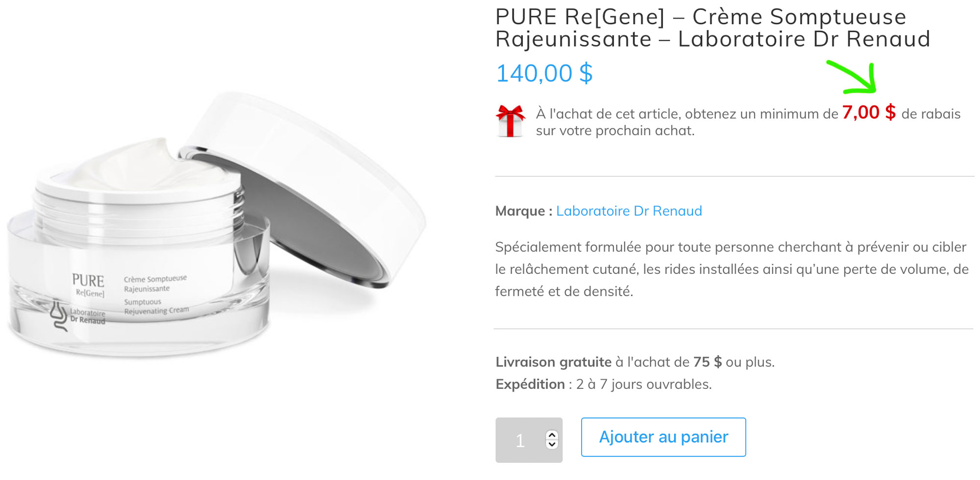Image resolution: width=980 pixels, height=480 pixels.
Task: Click the PURE Re[Gene] label on jar
Action: [x=88, y=286]
